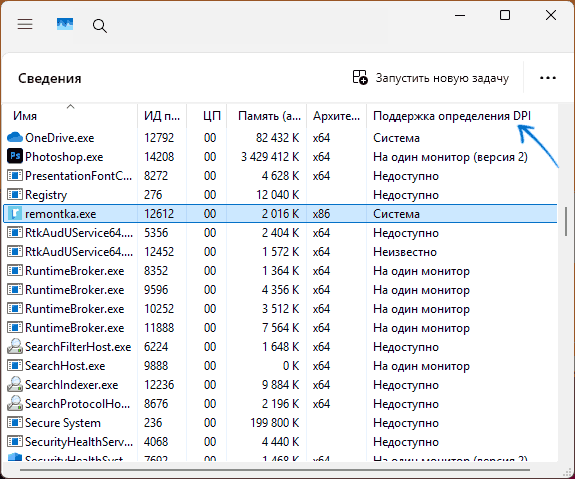The height and width of the screenshot is (479, 575).
Task: Click the SearchHost.exe process icon
Action: click(15, 365)
